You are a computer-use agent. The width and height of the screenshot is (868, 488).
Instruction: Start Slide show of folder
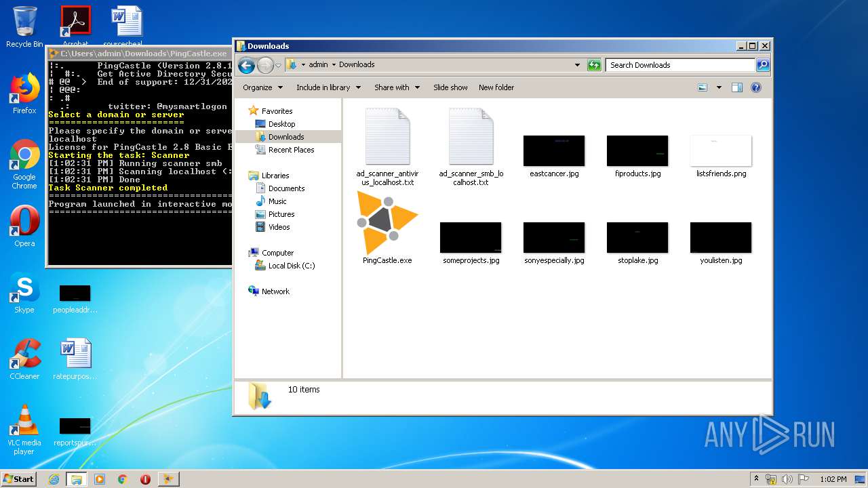tap(450, 87)
